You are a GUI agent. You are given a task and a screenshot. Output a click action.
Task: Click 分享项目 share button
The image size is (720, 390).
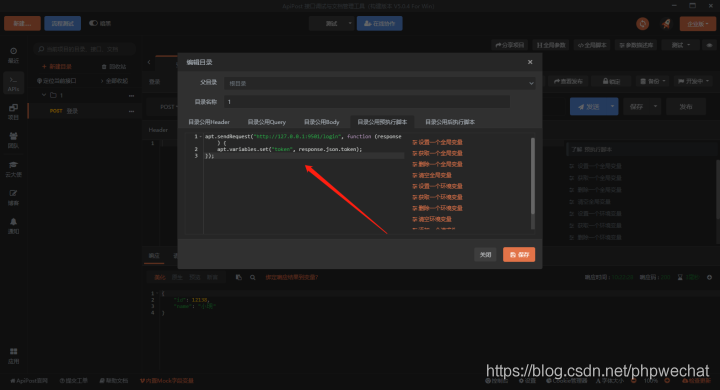pyautogui.click(x=509, y=45)
